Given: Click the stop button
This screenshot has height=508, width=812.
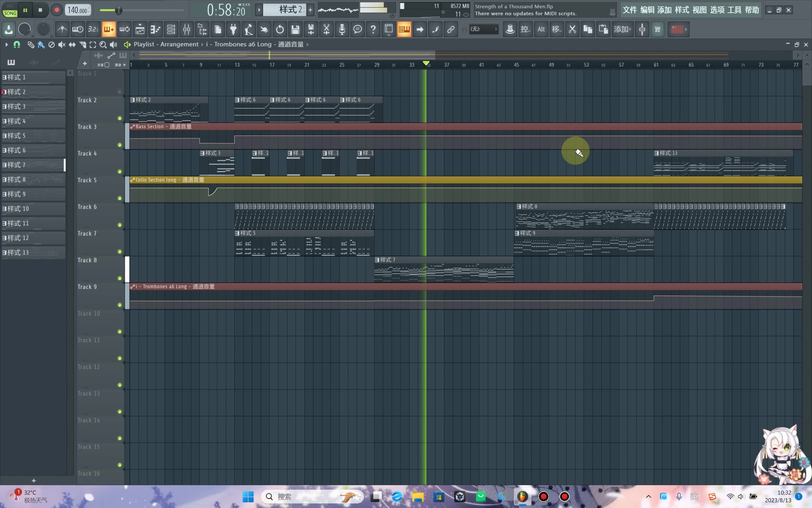Looking at the screenshot, I should coord(40,10).
